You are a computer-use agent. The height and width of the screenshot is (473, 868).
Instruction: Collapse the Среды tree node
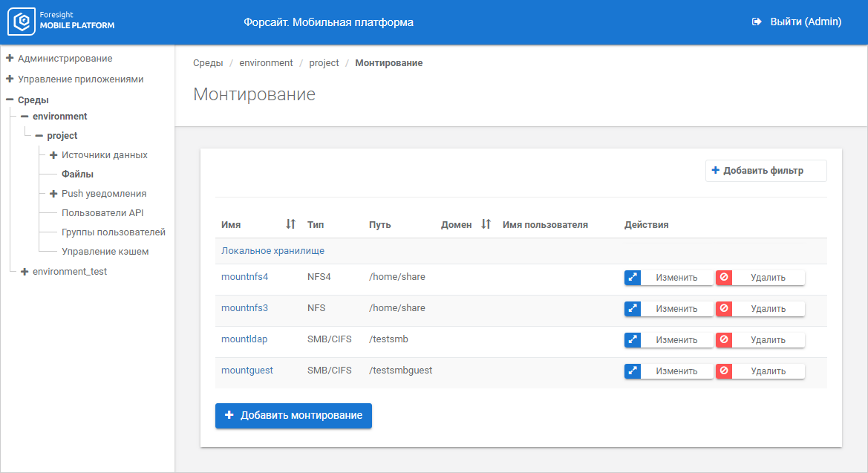10,100
